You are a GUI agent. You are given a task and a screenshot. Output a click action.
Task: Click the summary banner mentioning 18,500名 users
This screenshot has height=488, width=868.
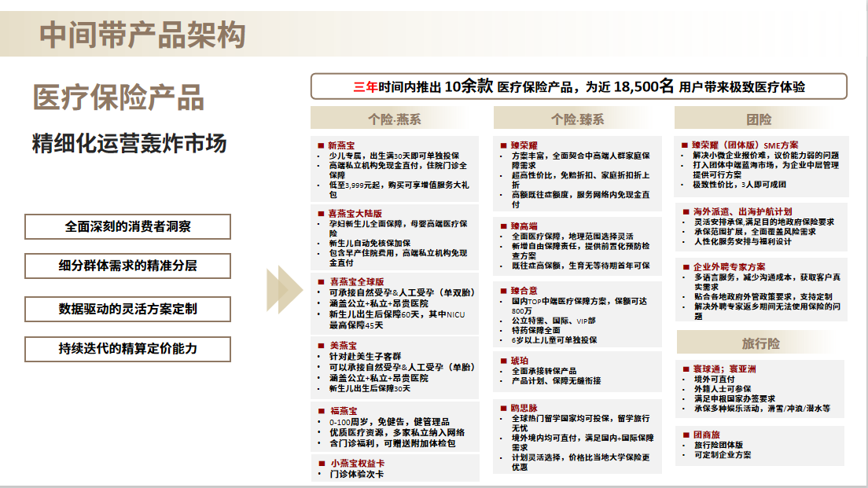[579, 86]
